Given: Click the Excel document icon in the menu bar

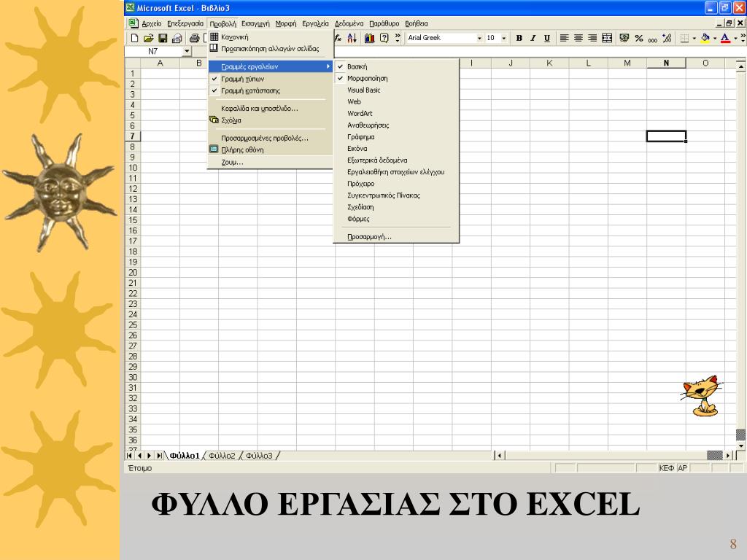Looking at the screenshot, I should (133, 23).
